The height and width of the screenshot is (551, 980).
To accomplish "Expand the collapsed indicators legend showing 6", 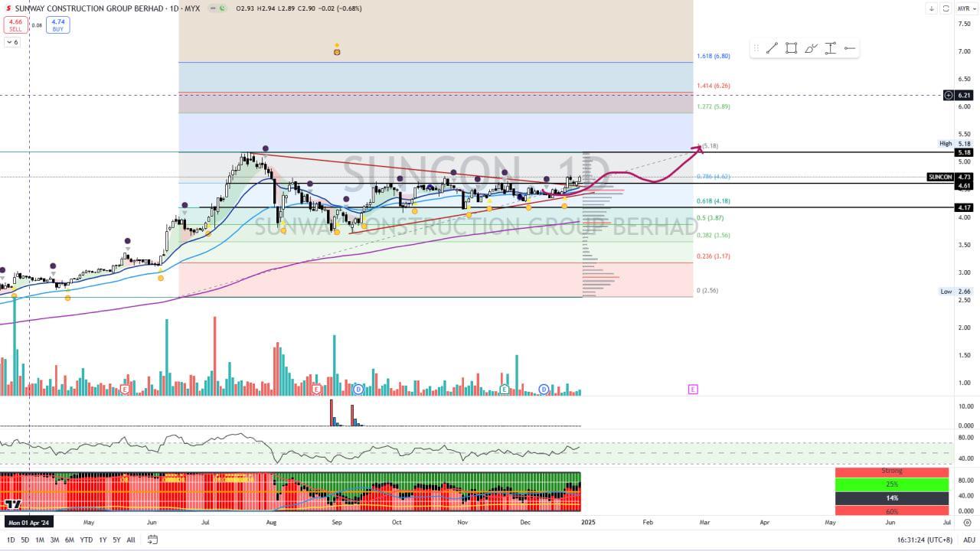I will pyautogui.click(x=12, y=42).
